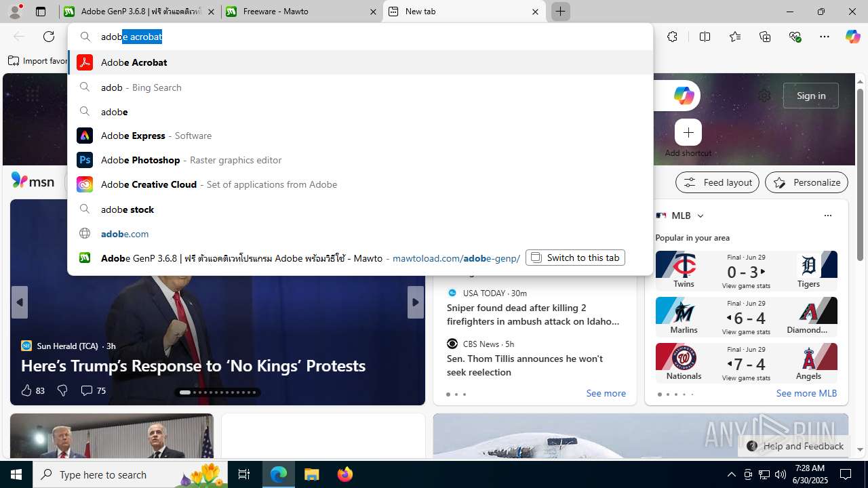Choose the 'adob - Bing Search' suggestion

(x=360, y=87)
